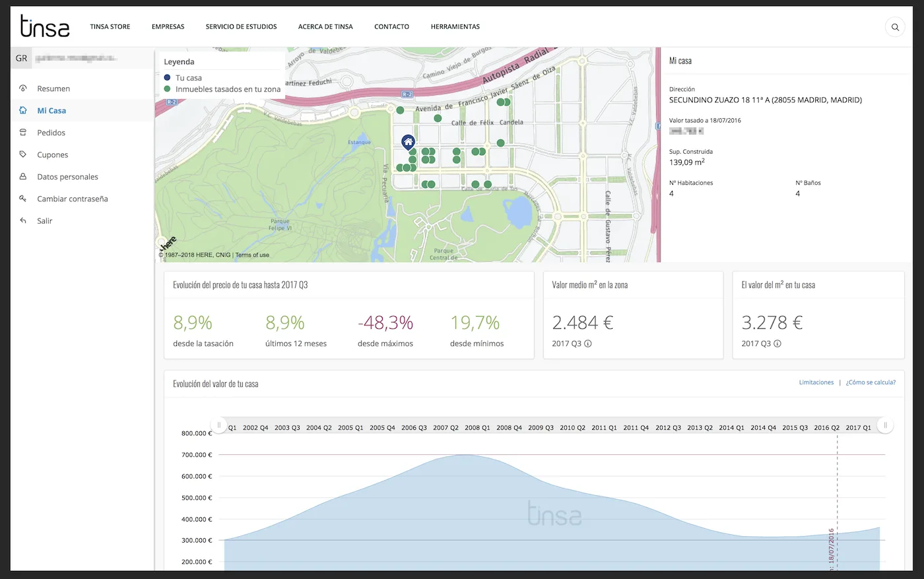Open ACERCA DE TINSA menu
This screenshot has height=579, width=924.
(325, 27)
